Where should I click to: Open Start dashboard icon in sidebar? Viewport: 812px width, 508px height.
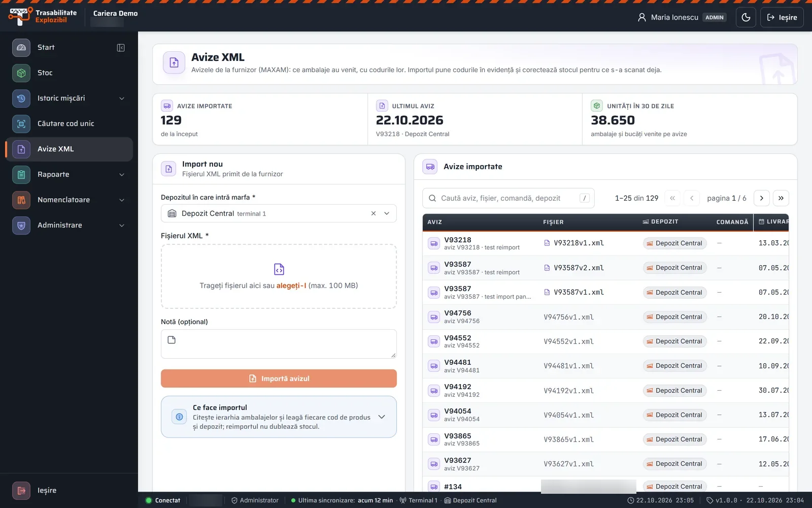pyautogui.click(x=21, y=47)
